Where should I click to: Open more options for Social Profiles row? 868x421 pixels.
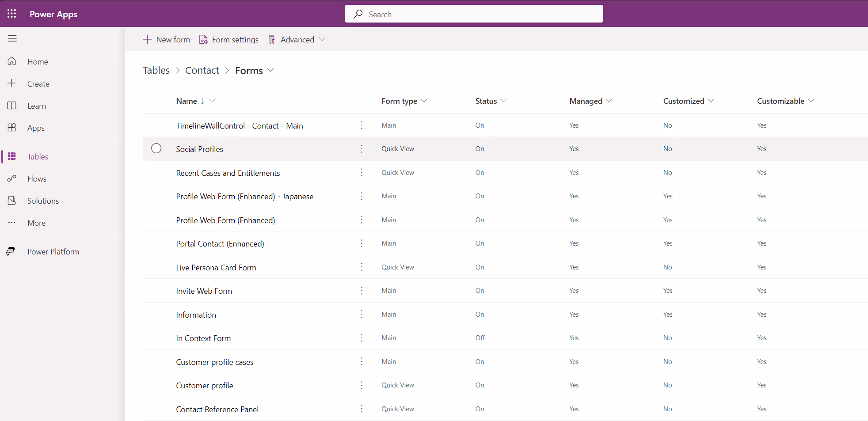(362, 149)
